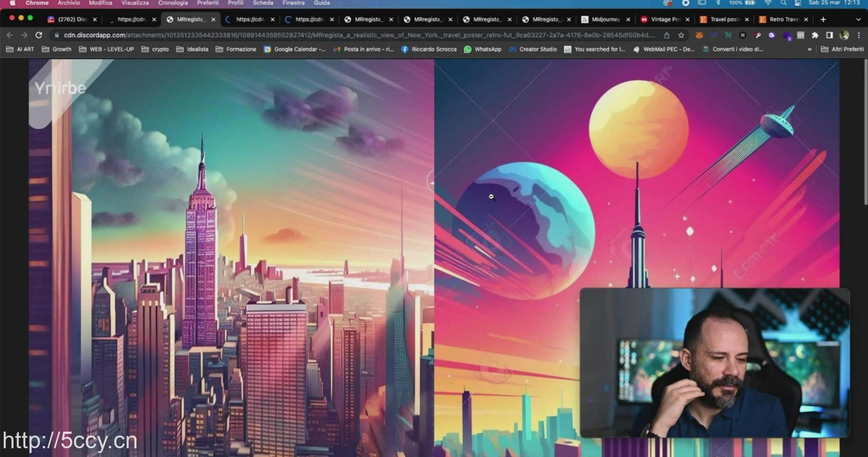Open the Archivio menu
Viewport: 868px width, 457px height.
(x=69, y=3)
